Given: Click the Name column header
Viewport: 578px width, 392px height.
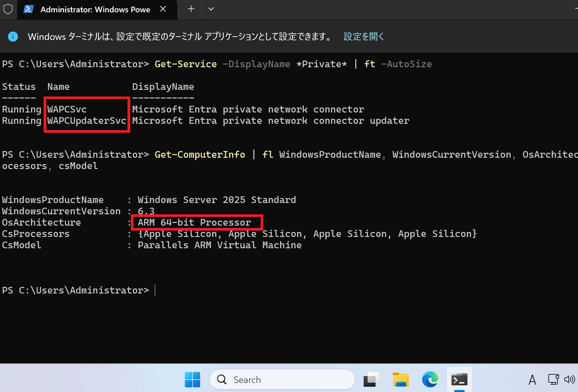Looking at the screenshot, I should tap(59, 87).
